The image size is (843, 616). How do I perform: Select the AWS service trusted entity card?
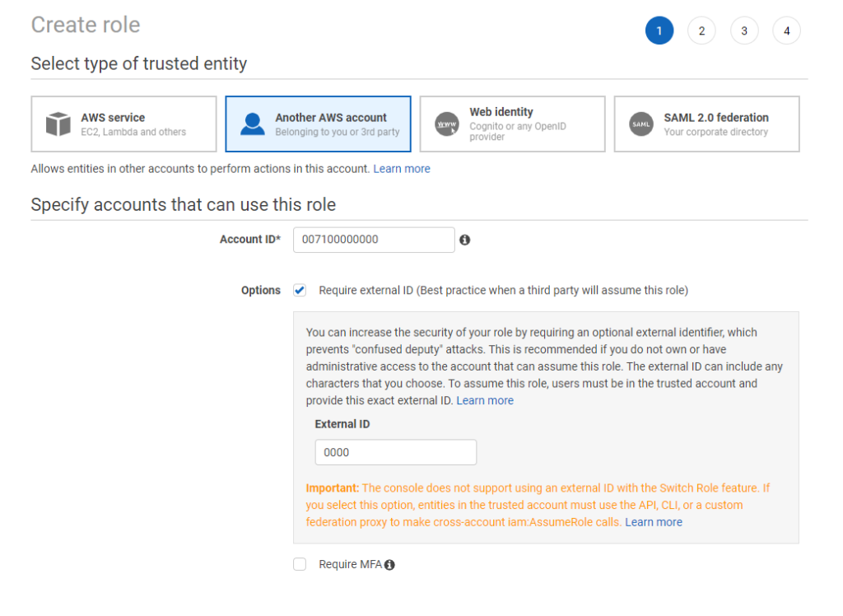coord(124,124)
